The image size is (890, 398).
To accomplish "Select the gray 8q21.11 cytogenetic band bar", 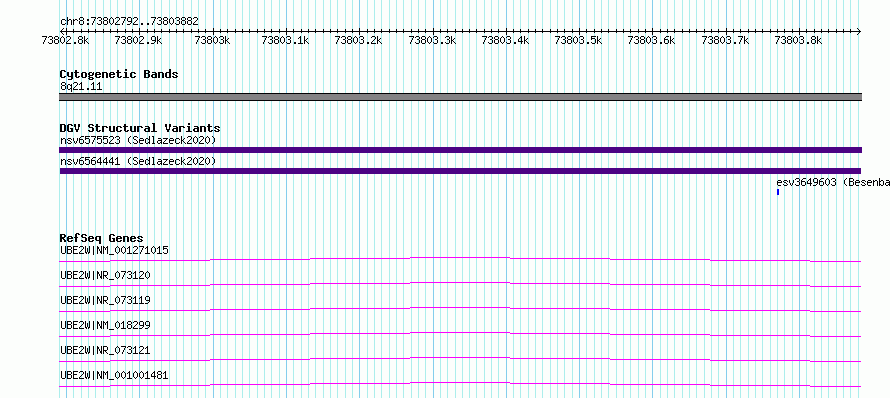I will (x=460, y=97).
